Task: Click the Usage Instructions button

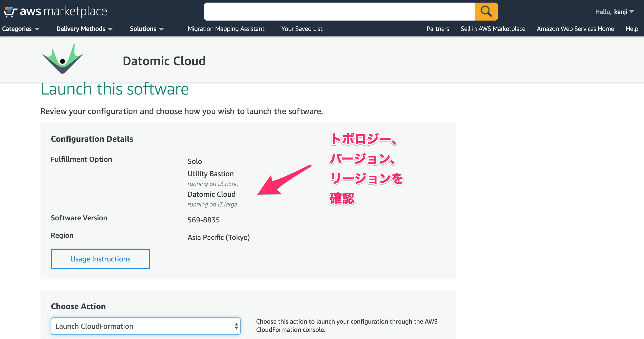Action: click(100, 259)
